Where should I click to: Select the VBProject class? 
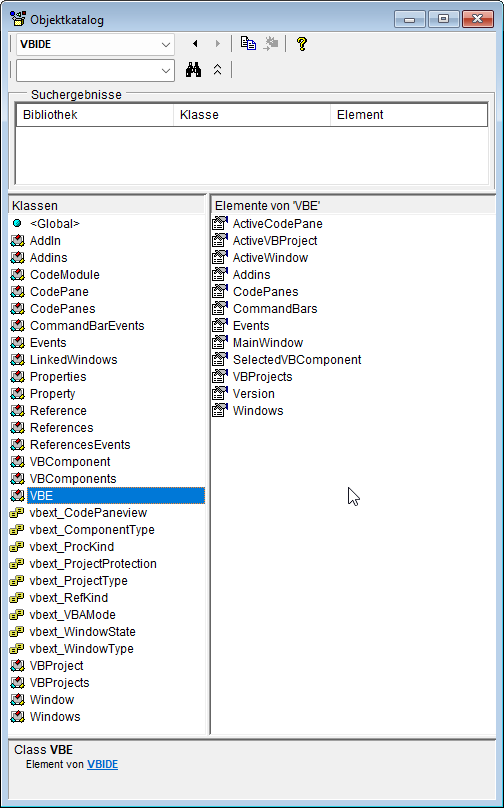tap(57, 666)
